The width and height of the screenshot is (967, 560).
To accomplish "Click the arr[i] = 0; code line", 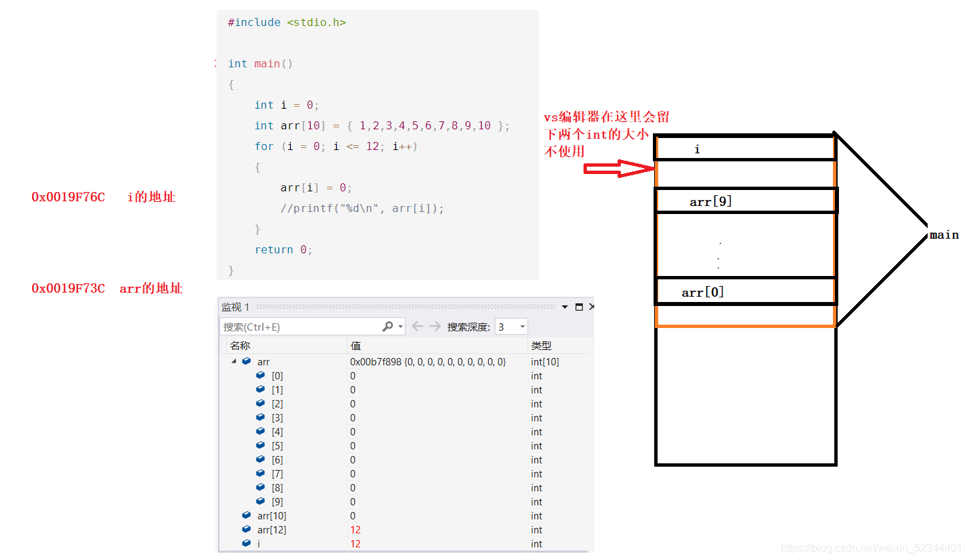I will [x=316, y=187].
